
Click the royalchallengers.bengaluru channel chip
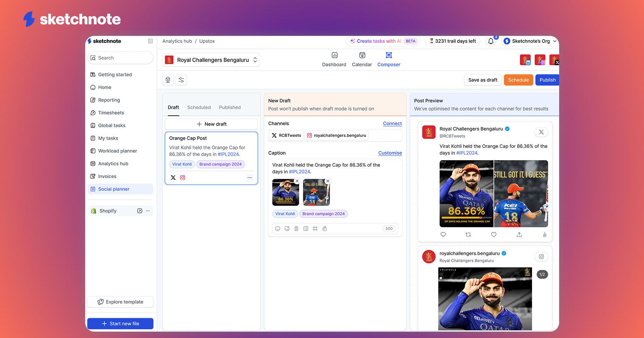tap(336, 135)
